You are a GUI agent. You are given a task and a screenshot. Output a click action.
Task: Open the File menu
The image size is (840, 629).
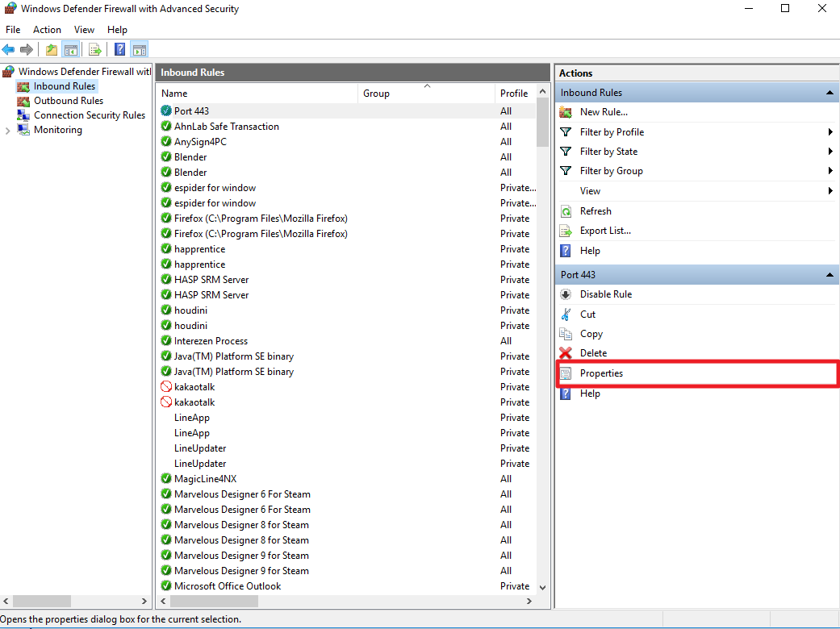point(13,30)
